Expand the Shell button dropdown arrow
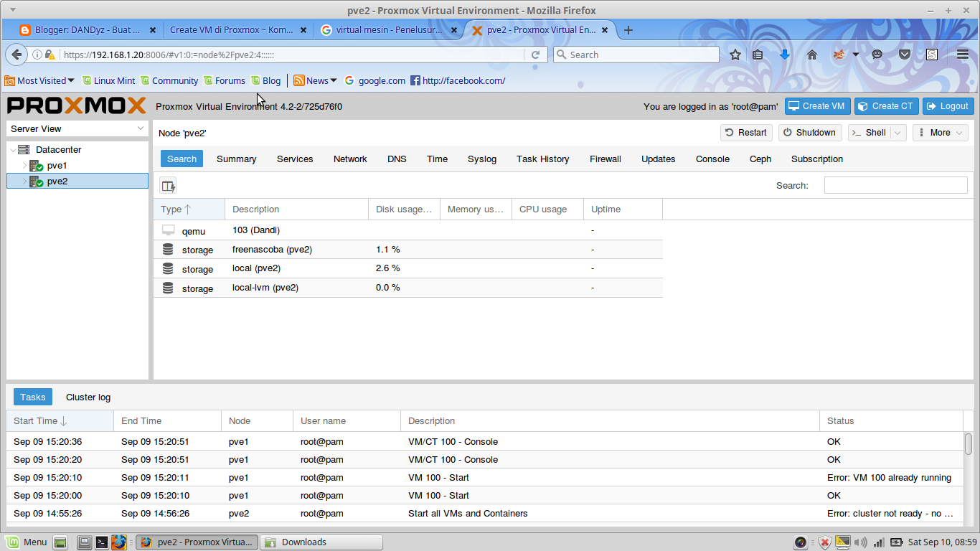This screenshot has width=980, height=551. click(898, 133)
